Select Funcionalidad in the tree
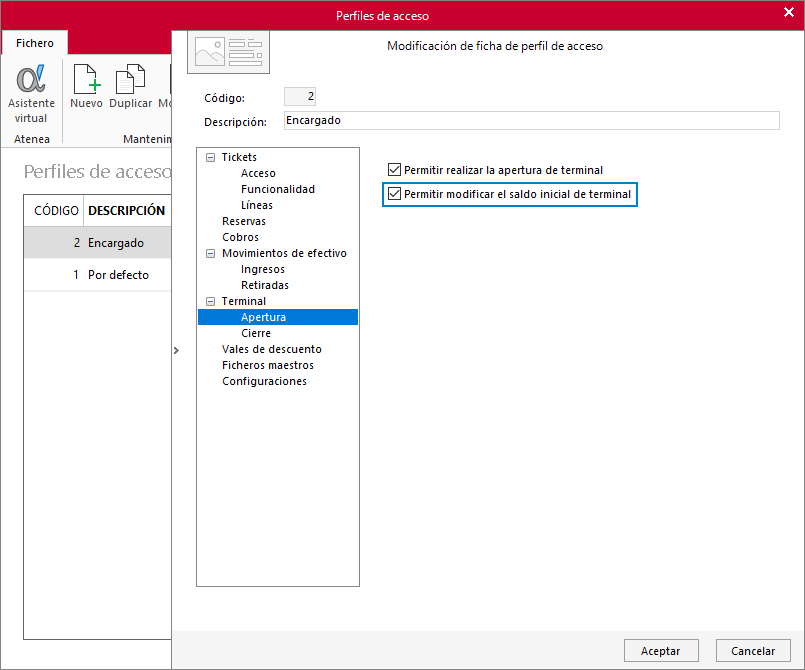Viewport: 805px width, 670px height. click(278, 189)
